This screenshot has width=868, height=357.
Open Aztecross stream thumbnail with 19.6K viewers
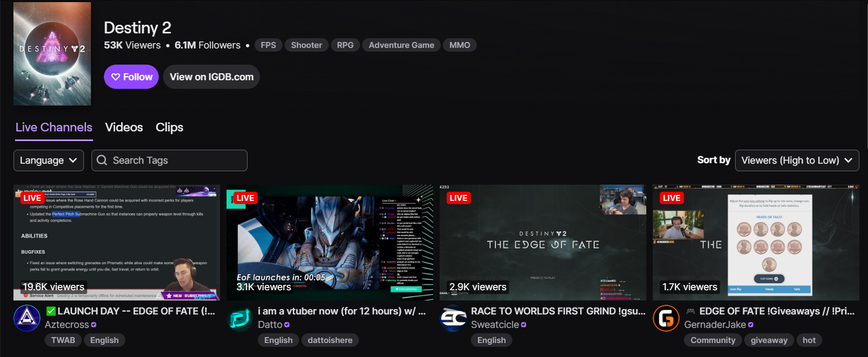[x=117, y=242]
